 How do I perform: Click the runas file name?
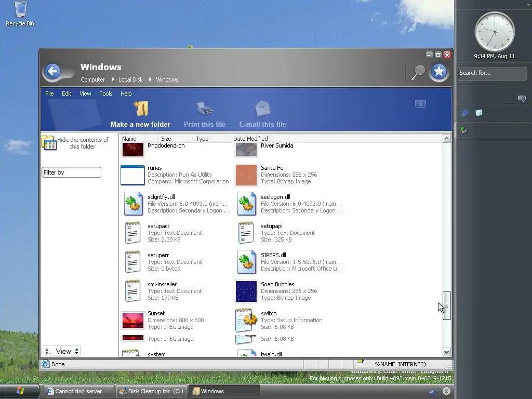point(155,168)
